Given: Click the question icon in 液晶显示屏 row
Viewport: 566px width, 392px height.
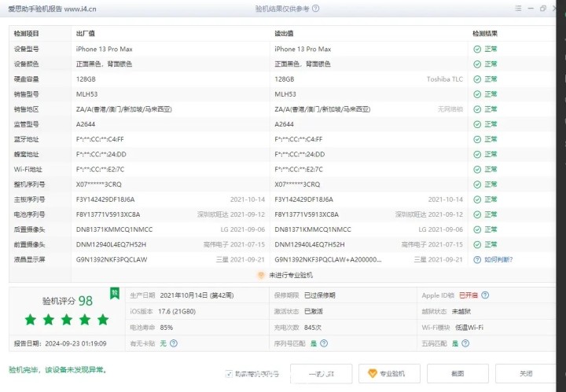Looking at the screenshot, I should coord(477,260).
